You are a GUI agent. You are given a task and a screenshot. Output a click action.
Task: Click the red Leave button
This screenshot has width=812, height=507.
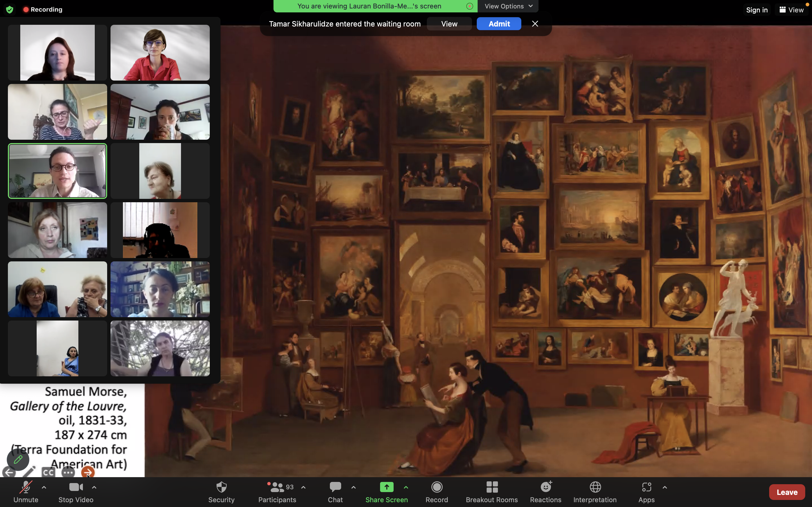(787, 492)
